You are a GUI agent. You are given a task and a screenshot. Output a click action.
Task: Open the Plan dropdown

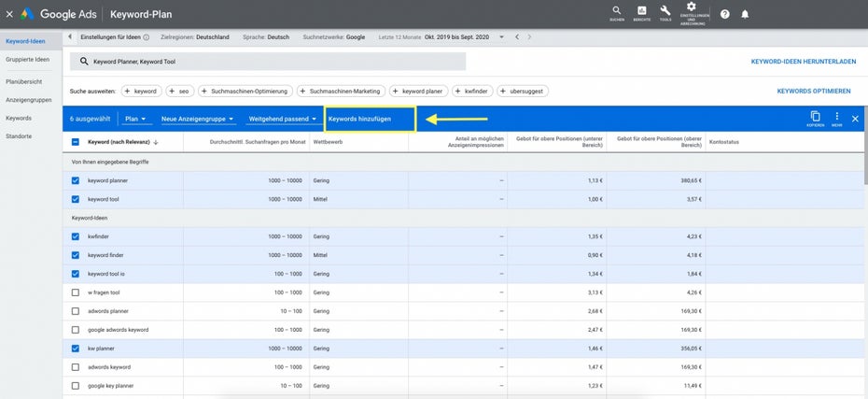(x=135, y=119)
